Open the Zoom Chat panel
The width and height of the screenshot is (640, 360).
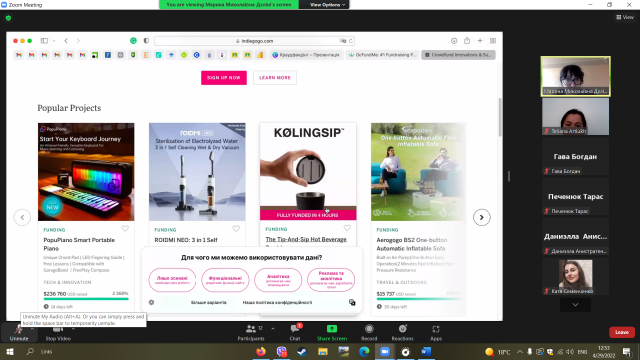coord(295,333)
